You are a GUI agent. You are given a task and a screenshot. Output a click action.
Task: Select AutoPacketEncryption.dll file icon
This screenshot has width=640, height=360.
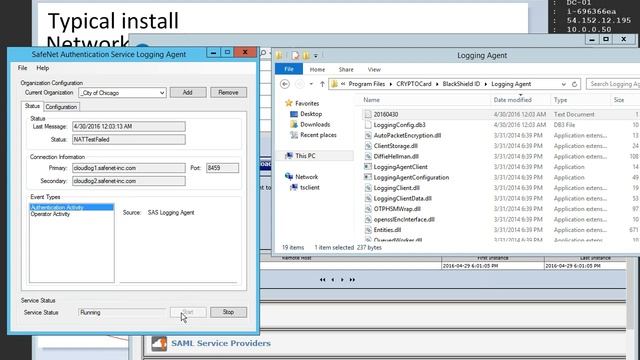pos(368,136)
